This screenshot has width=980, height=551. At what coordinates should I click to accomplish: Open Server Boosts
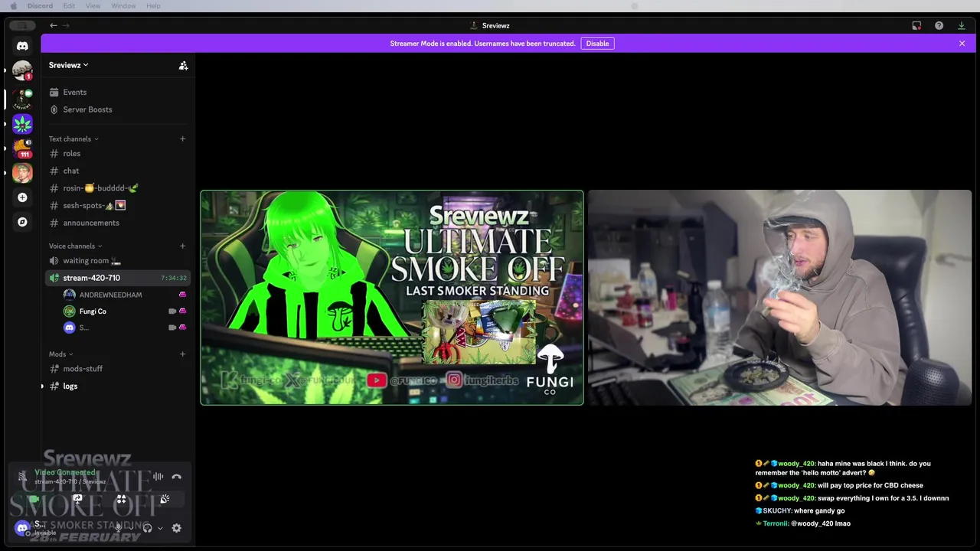pyautogui.click(x=117, y=109)
